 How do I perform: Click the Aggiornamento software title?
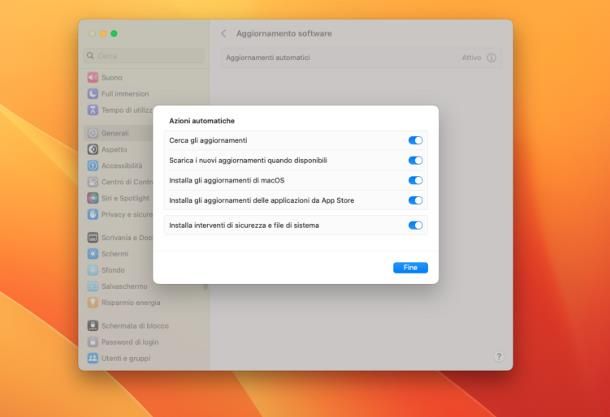(x=284, y=33)
